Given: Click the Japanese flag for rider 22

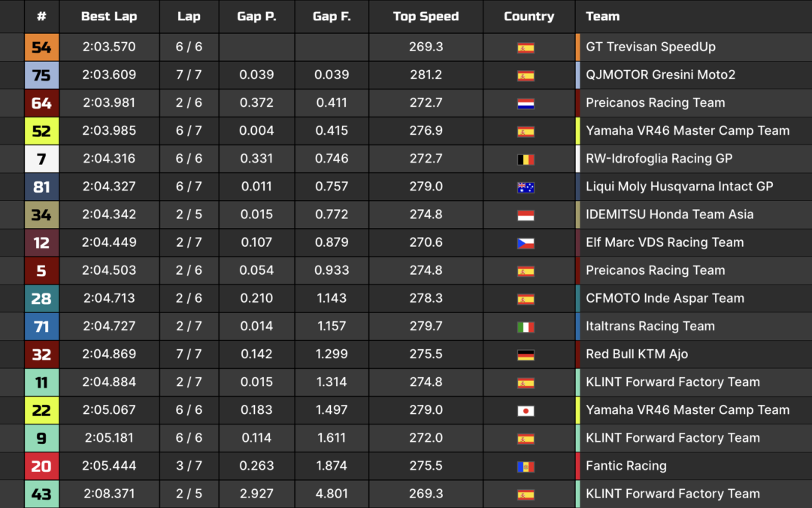Looking at the screenshot, I should click(x=526, y=411).
